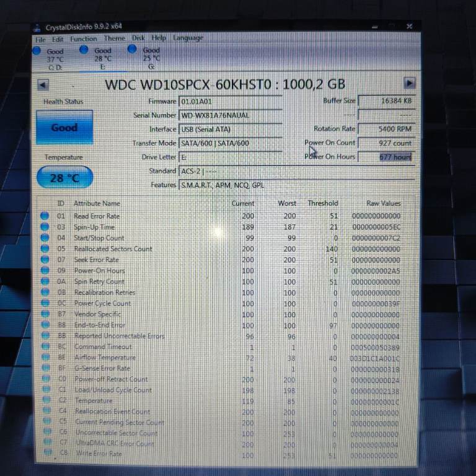Viewport: 476px width, 476px height.
Task: Select the Reallocated Sectors Count attribute name
Action: pos(113,249)
